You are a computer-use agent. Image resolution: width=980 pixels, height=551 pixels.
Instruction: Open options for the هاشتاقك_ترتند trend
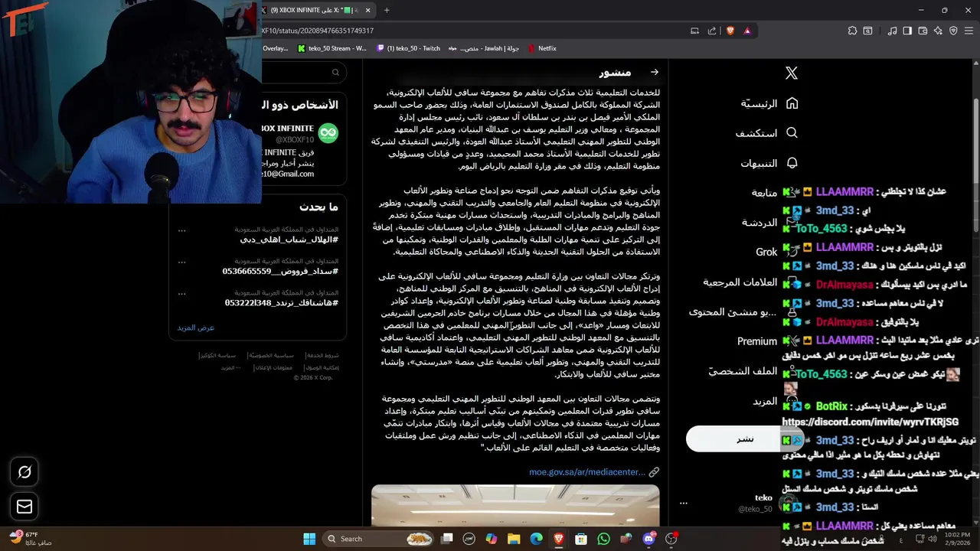[181, 292]
